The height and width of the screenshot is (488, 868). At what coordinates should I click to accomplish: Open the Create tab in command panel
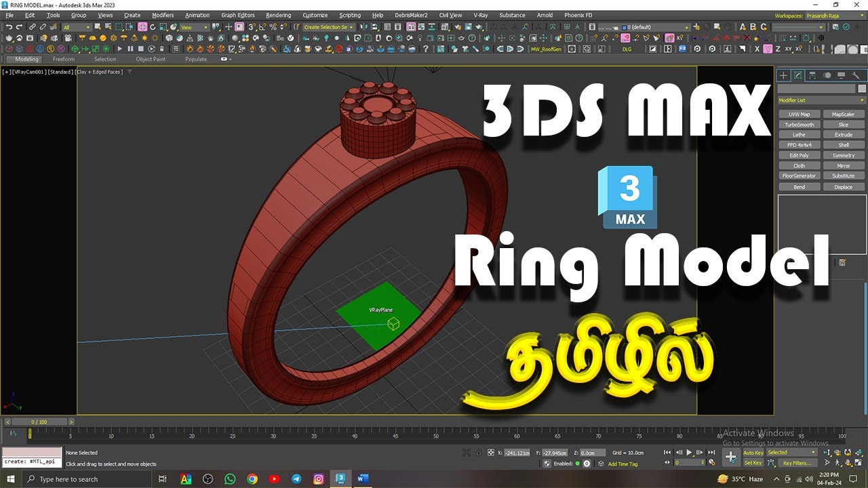pyautogui.click(x=783, y=75)
